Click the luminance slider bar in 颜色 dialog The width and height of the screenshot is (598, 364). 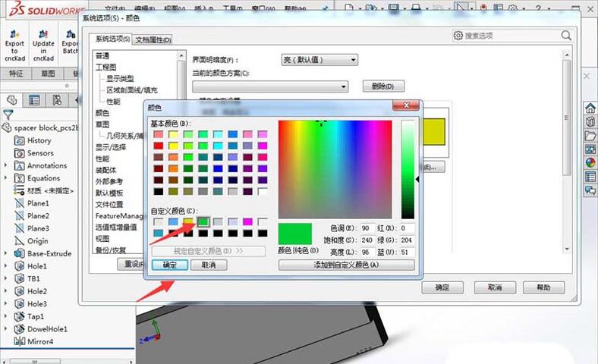(408, 169)
